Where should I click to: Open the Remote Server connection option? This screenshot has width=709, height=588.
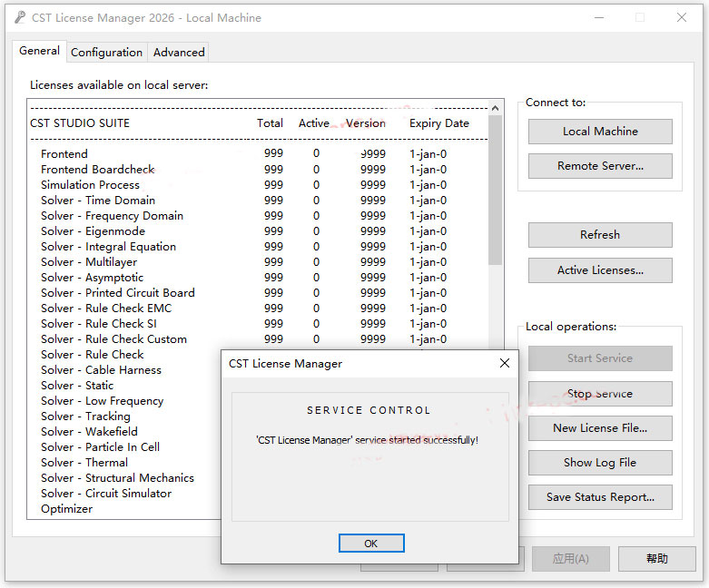[x=600, y=166]
